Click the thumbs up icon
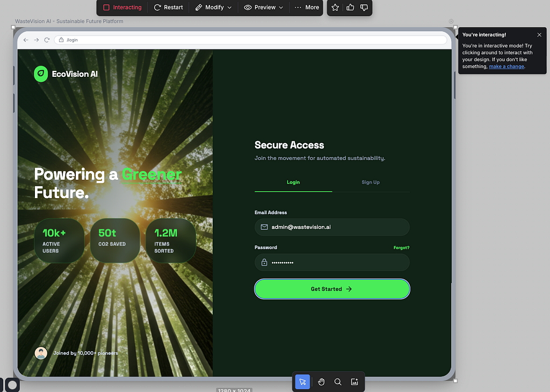 pos(350,8)
